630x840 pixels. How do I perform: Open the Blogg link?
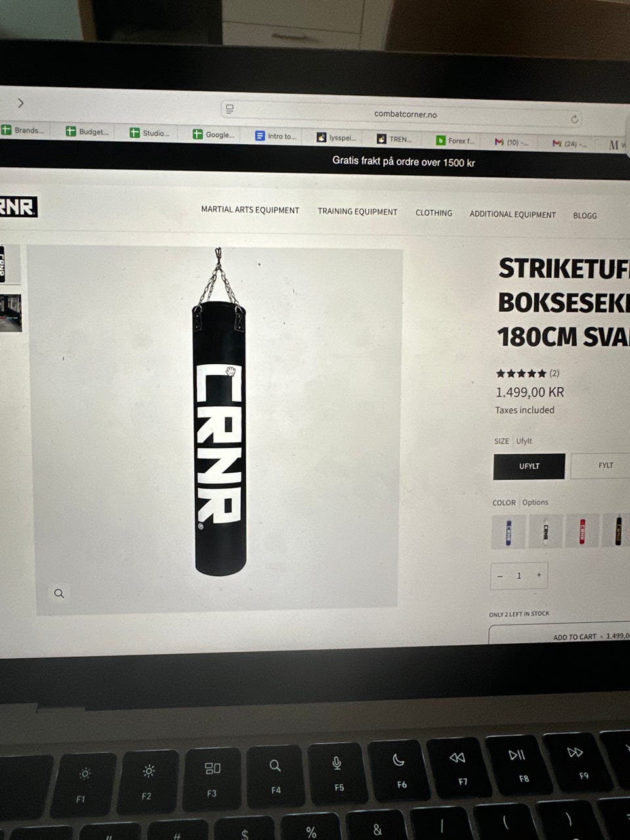click(585, 215)
